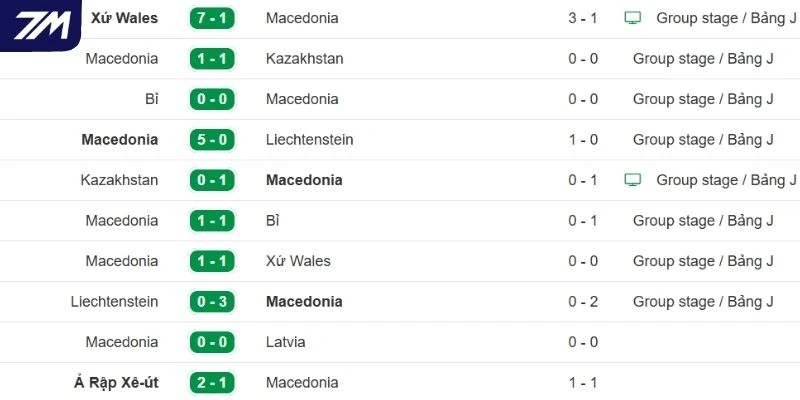This screenshot has height=400, width=800.
Task: Click the half-time score 0 - 2
Action: pyautogui.click(x=583, y=301)
